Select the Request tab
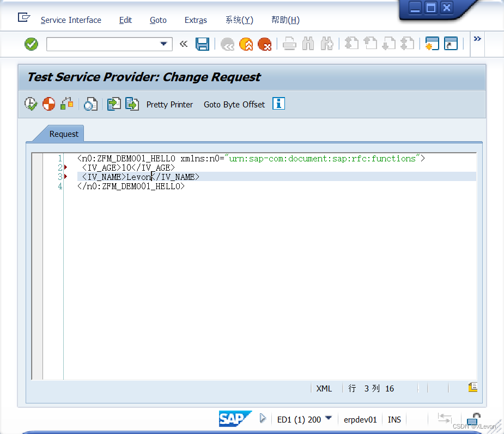Viewport: 504px width, 434px height. click(x=64, y=134)
